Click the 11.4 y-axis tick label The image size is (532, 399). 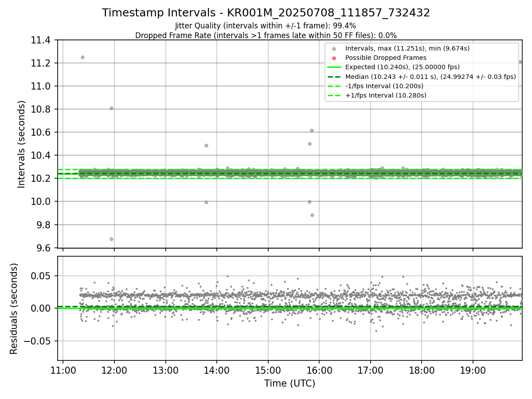pos(42,40)
